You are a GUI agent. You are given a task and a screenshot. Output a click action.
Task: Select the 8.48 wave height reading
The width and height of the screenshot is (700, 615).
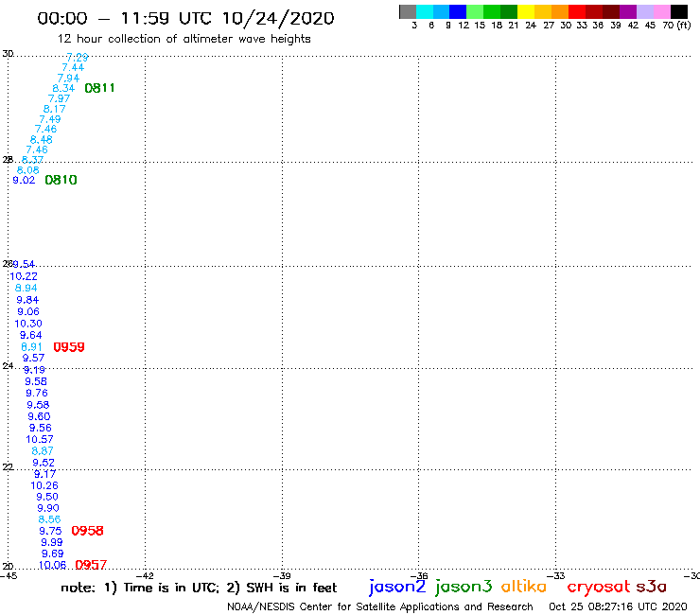click(41, 139)
